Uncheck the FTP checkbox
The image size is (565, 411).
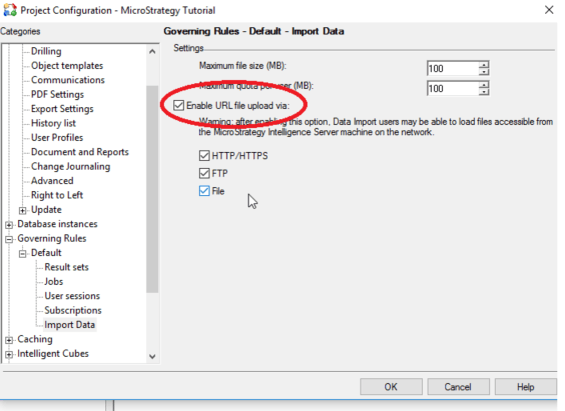coord(204,173)
